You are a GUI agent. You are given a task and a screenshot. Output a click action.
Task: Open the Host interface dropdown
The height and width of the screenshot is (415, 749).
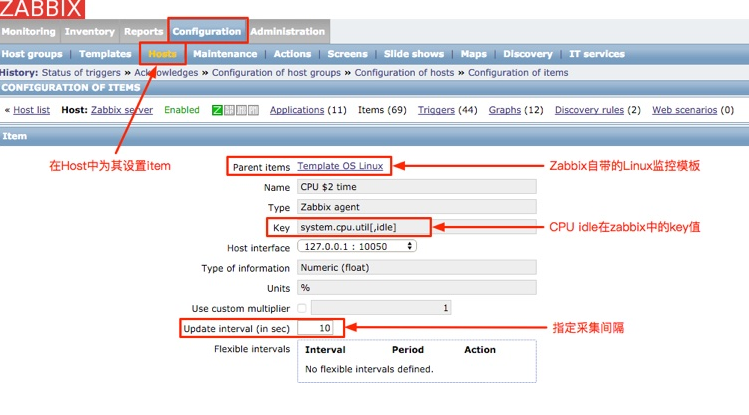tap(357, 246)
